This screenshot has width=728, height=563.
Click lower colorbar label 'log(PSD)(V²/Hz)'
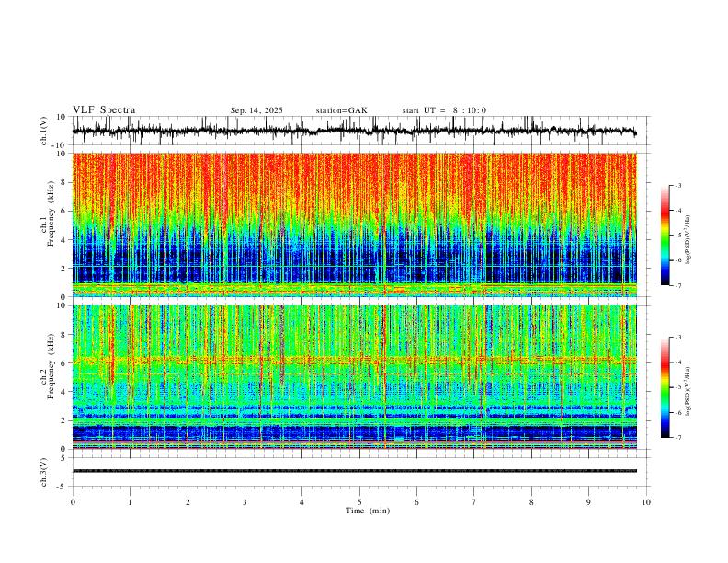pos(688,391)
